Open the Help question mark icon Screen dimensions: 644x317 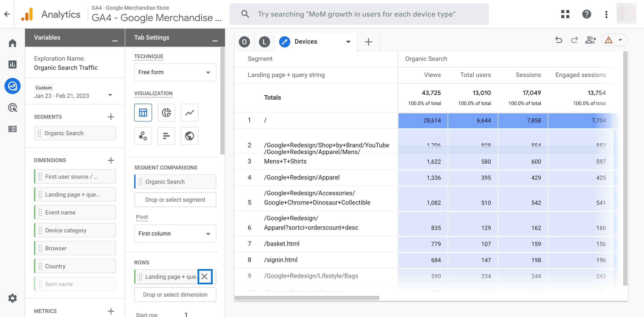(587, 14)
